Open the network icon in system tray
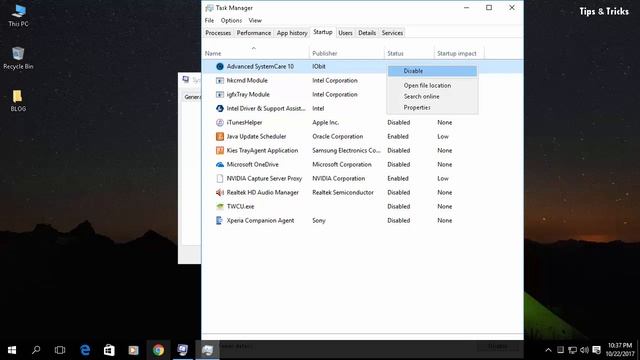 tap(572, 350)
